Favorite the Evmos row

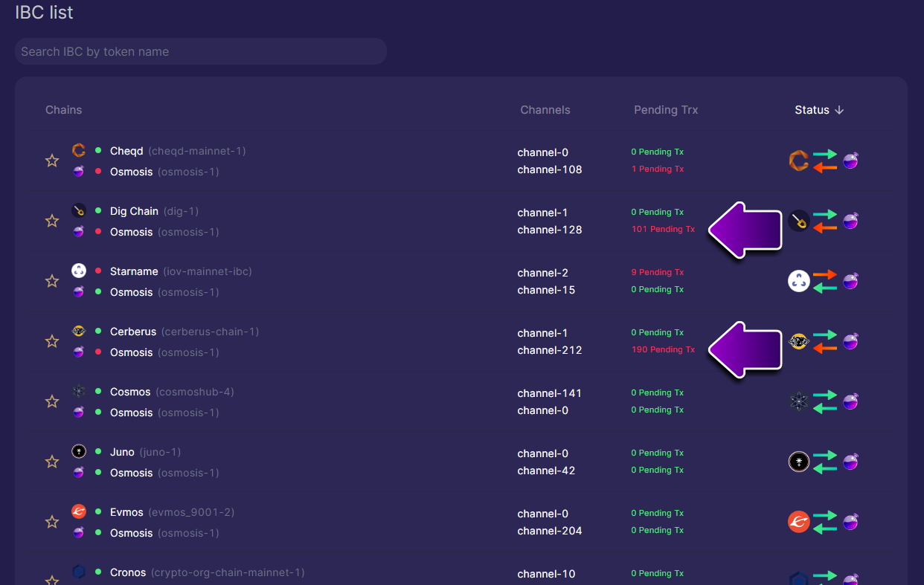[x=52, y=522]
